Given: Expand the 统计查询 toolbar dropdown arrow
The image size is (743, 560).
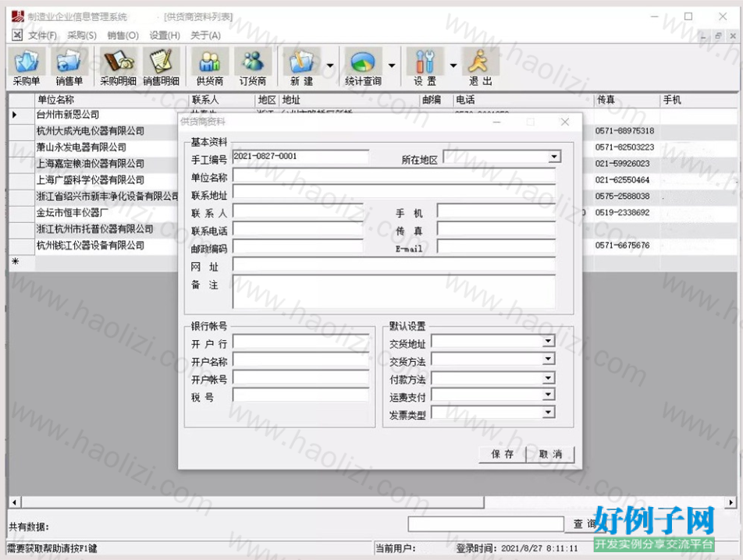Looking at the screenshot, I should point(392,66).
